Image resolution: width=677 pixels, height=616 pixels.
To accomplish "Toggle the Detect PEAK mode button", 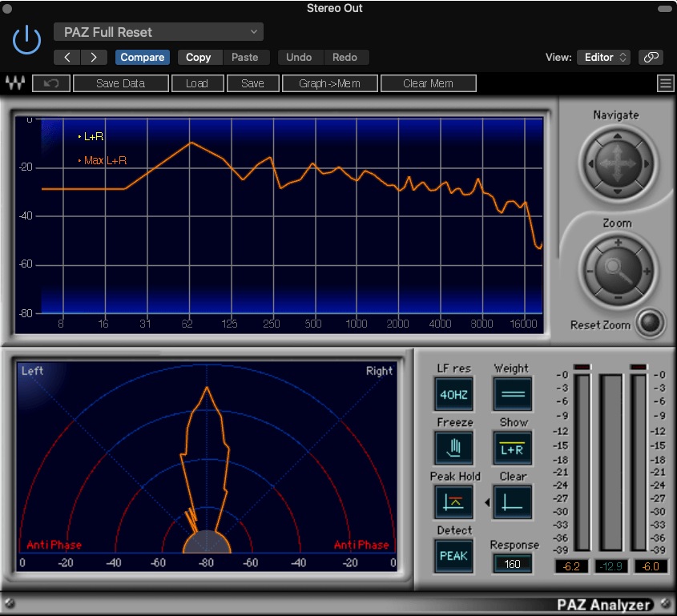I will [x=453, y=556].
